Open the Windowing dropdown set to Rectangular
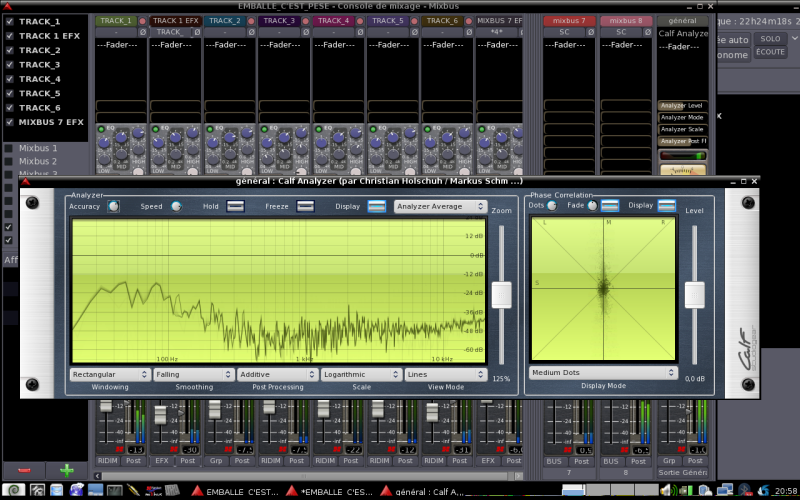Image resolution: width=800 pixels, height=500 pixels. click(109, 374)
